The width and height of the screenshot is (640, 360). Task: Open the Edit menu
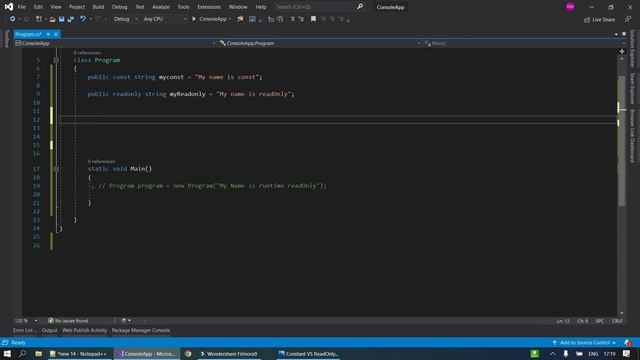point(38,7)
